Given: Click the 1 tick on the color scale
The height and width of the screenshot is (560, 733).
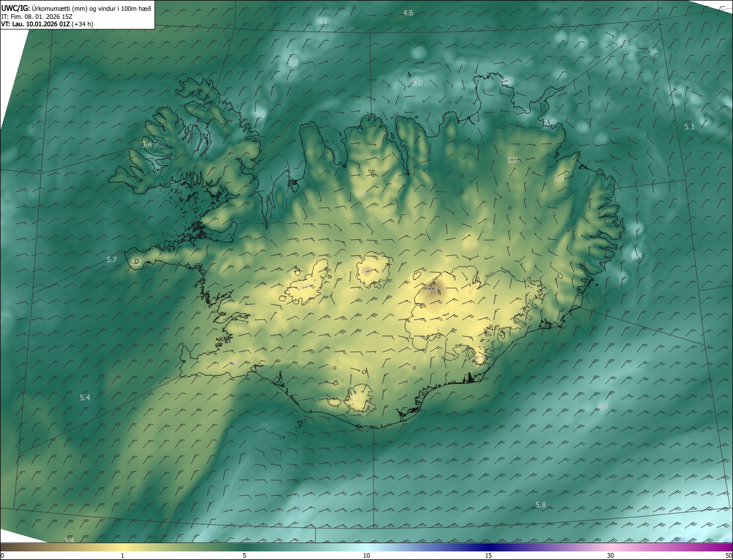Looking at the screenshot, I should tap(123, 555).
